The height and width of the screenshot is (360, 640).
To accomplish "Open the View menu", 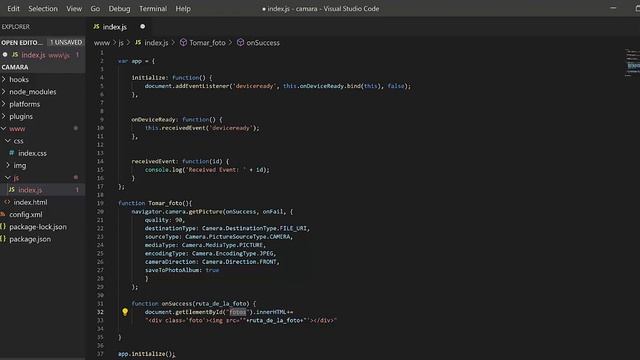I will point(74,9).
